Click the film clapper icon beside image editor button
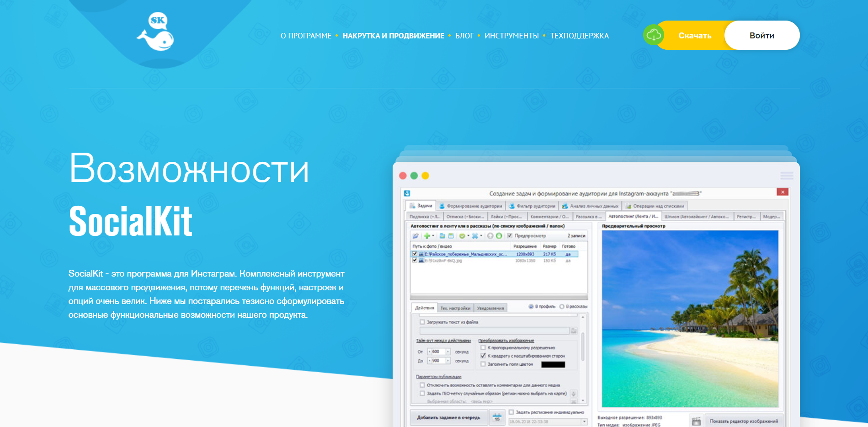This screenshot has width=868, height=427. pos(696,421)
